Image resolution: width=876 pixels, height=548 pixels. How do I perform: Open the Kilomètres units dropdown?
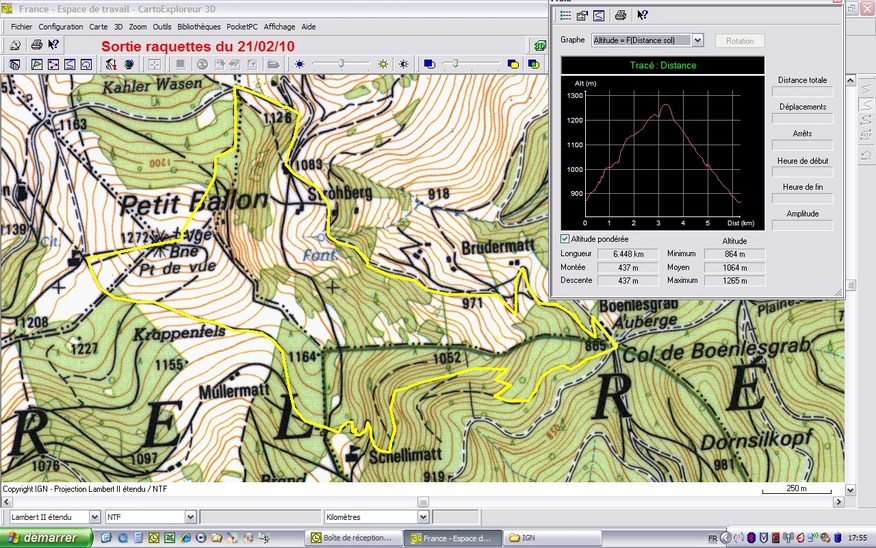pos(423,517)
